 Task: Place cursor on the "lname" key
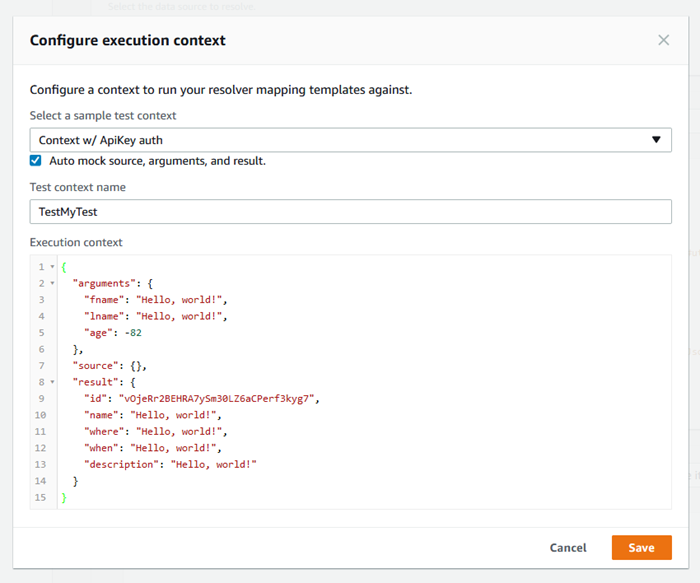tap(103, 317)
